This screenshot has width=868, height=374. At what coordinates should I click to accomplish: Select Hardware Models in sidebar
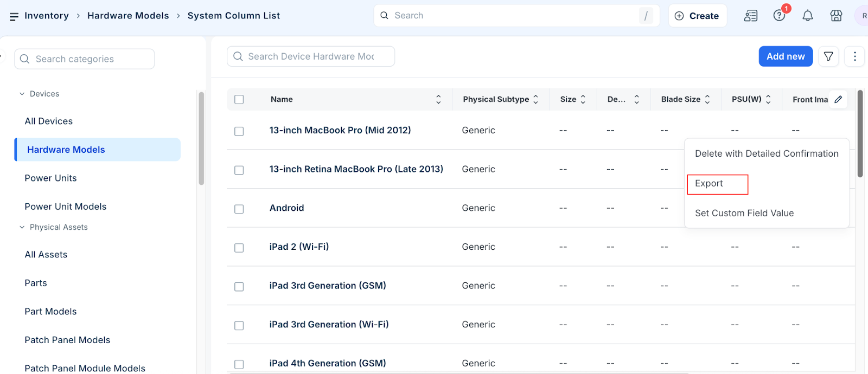[98, 150]
